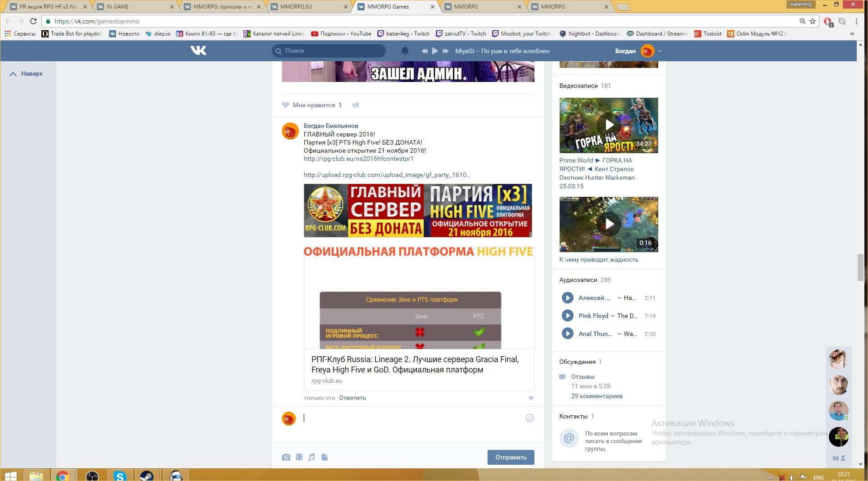The image size is (868, 481).
Task: Click into the comment text field
Action: click(x=412, y=418)
